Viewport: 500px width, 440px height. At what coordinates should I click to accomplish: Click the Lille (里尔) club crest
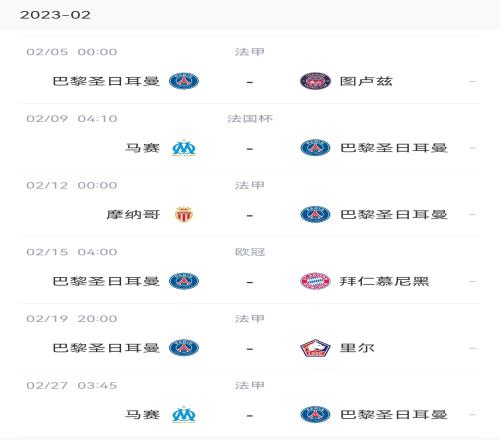[315, 348]
